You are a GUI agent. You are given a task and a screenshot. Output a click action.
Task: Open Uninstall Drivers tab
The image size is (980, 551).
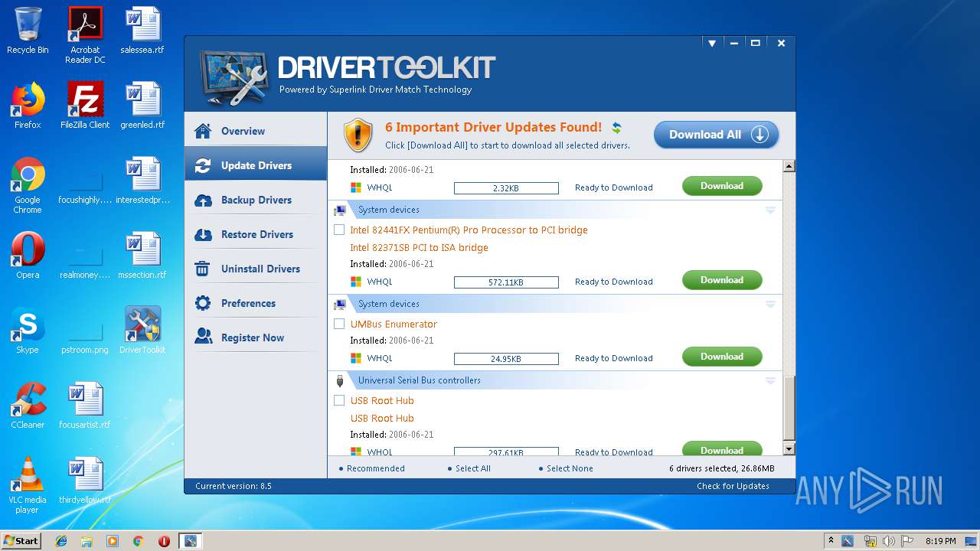point(256,269)
